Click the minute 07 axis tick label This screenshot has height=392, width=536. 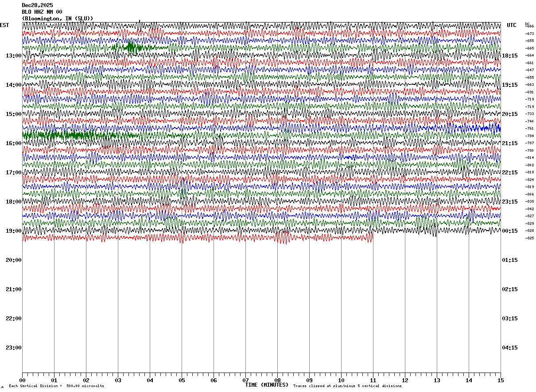(x=245, y=380)
